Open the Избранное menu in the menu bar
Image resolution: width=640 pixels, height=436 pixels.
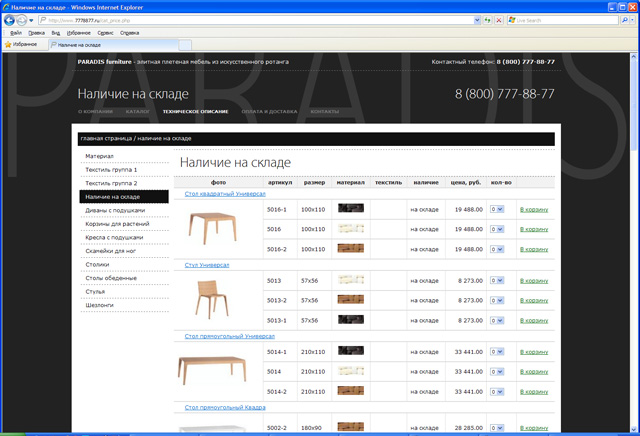pos(79,33)
